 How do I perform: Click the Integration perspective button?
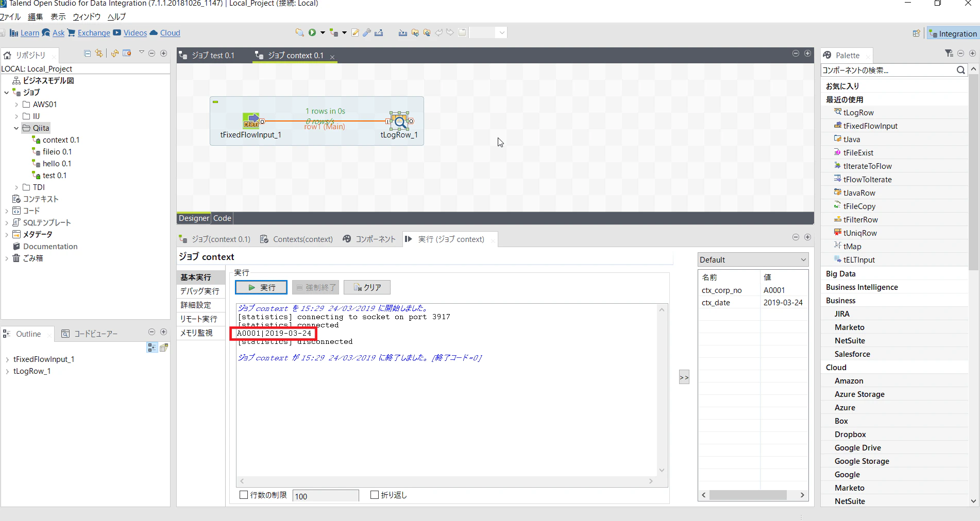point(953,33)
